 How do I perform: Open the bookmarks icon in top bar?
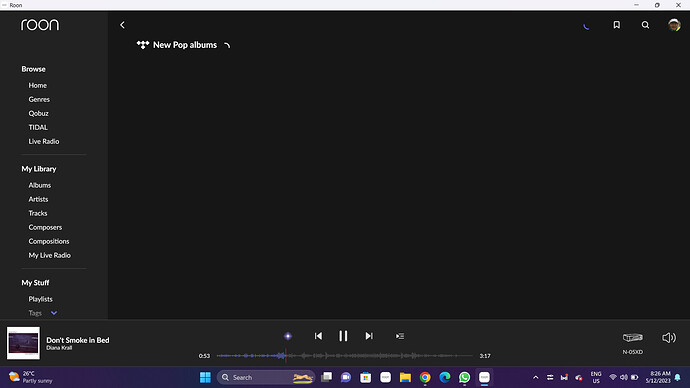click(x=617, y=25)
